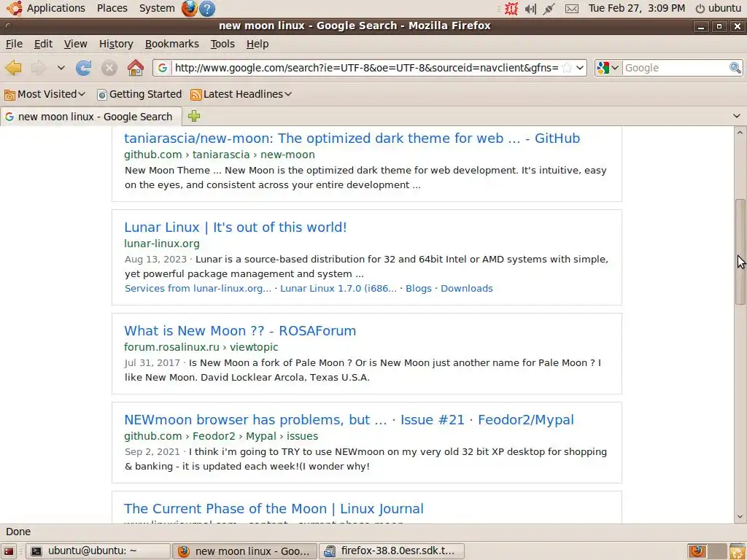This screenshot has height=560, width=747.
Task: Open the History menu
Action: pyautogui.click(x=116, y=44)
